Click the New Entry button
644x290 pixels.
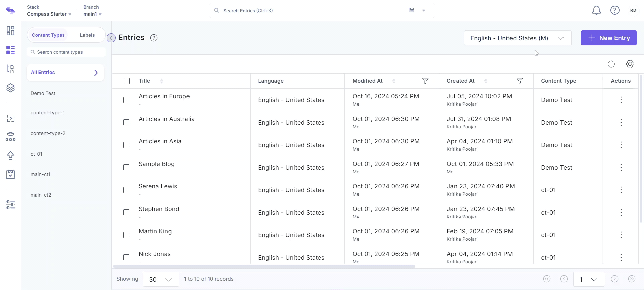pyautogui.click(x=609, y=38)
